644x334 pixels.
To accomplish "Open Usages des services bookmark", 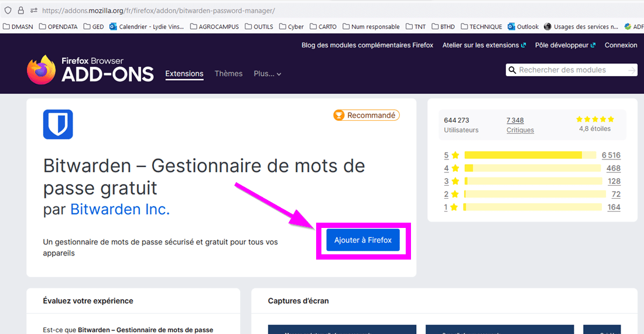I will click(x=581, y=27).
